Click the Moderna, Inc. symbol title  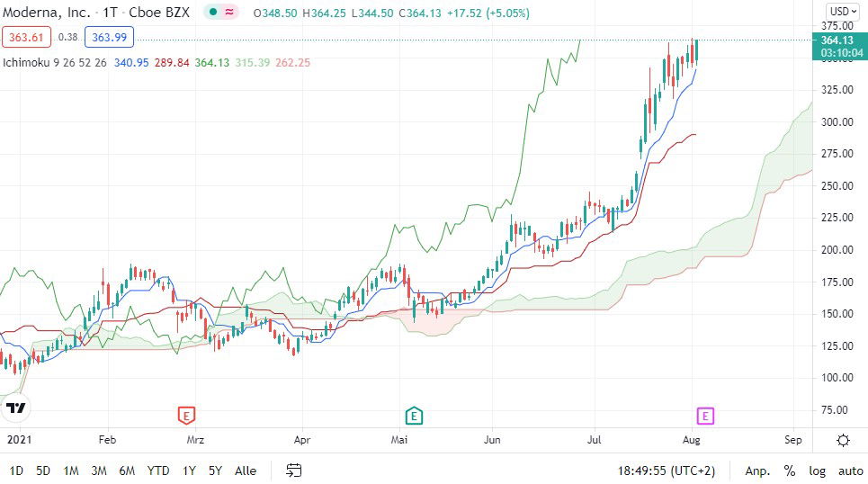click(x=45, y=13)
